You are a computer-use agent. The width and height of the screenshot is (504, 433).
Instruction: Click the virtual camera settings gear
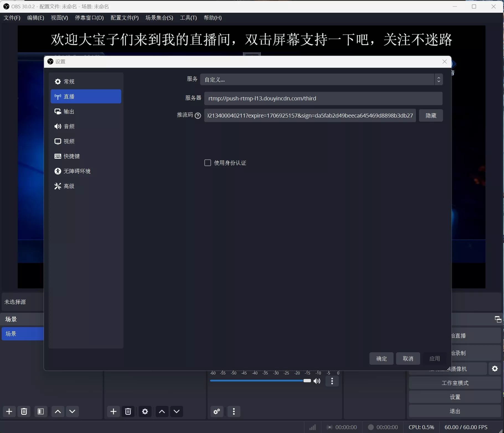pos(495,369)
